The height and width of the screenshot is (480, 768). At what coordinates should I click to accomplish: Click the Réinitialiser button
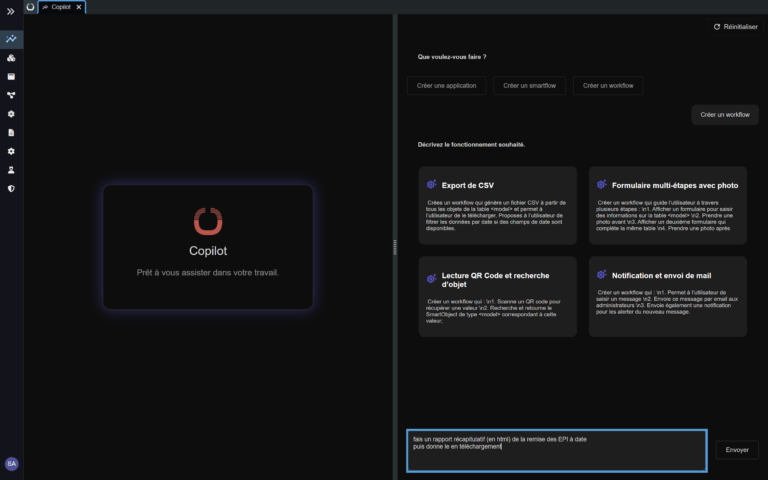pyautogui.click(x=735, y=27)
